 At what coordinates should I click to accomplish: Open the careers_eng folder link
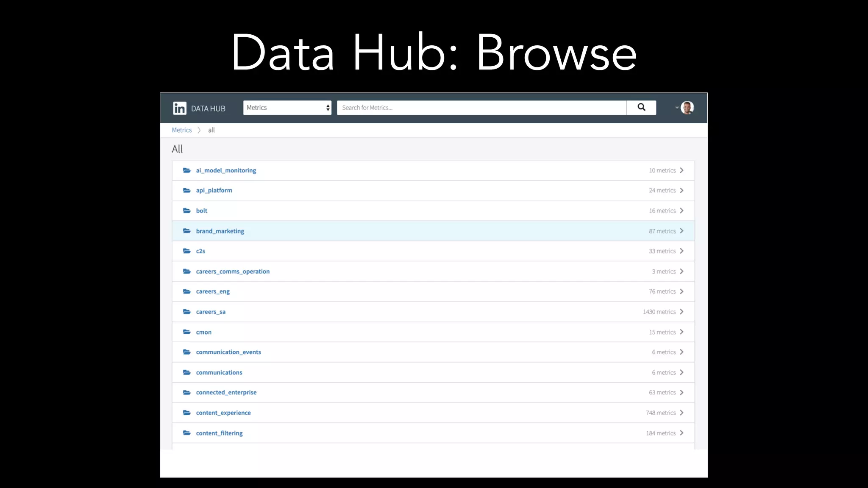tap(213, 291)
